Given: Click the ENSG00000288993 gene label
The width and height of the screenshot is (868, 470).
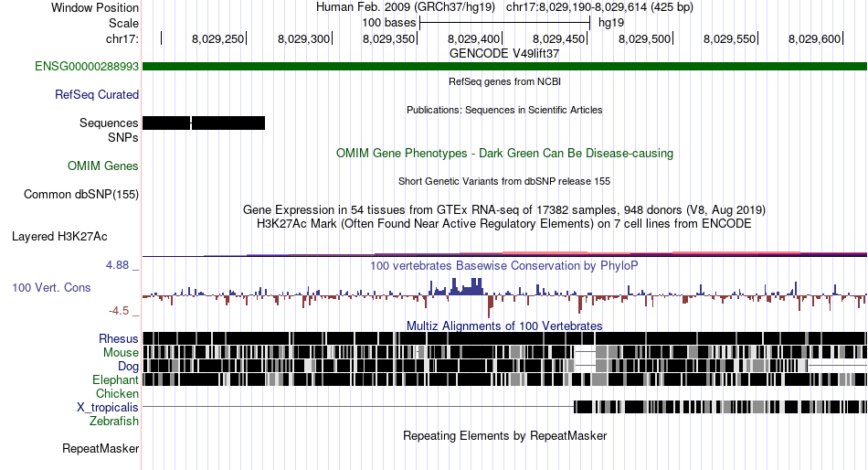Looking at the screenshot, I should pyautogui.click(x=87, y=67).
